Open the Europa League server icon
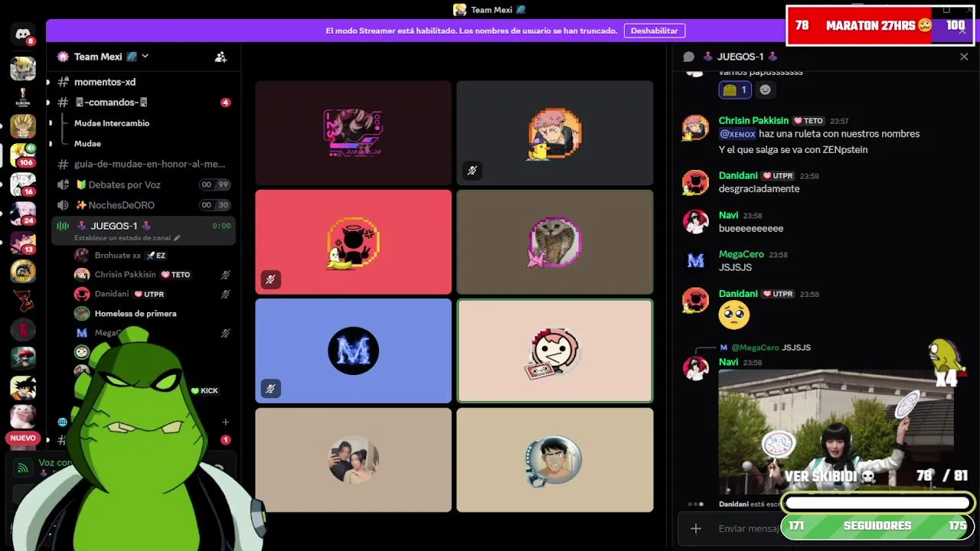This screenshot has width=980, height=551. [x=23, y=98]
